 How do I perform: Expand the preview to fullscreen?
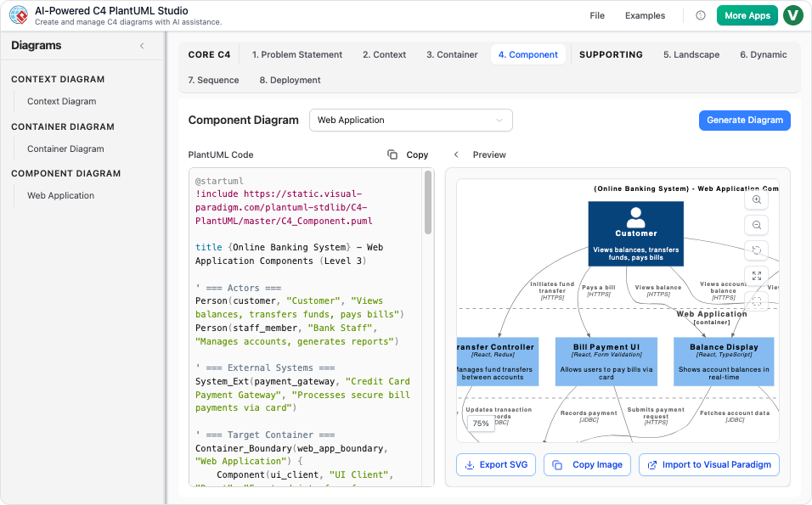pos(756,275)
